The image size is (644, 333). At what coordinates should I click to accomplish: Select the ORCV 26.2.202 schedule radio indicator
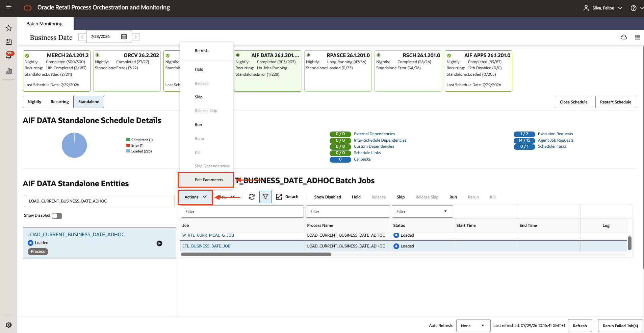(97, 55)
